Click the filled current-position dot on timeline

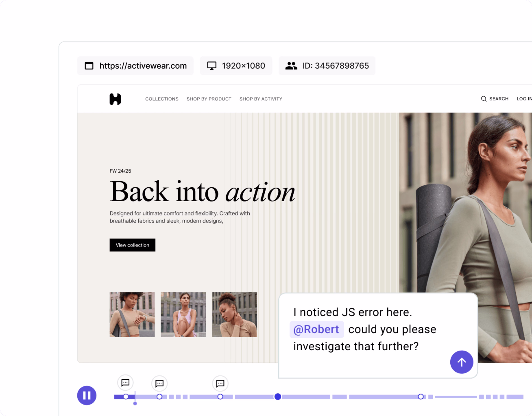pos(278,397)
